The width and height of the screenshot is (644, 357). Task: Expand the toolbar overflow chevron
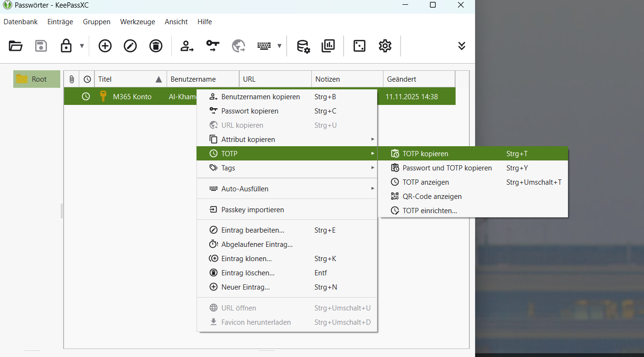tap(461, 46)
